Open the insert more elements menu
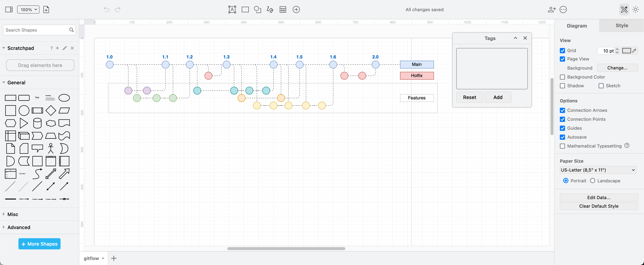This screenshot has width=644, height=265. [x=296, y=9]
